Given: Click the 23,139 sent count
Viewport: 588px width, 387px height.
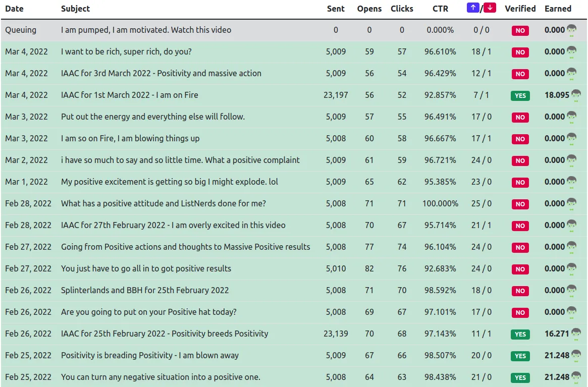Looking at the screenshot, I should pyautogui.click(x=336, y=334).
